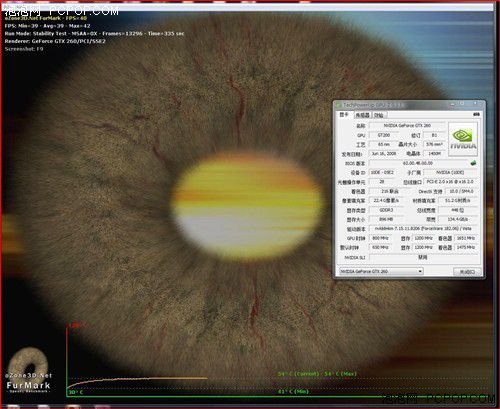The image size is (500, 409).
Task: Click the memory type field GDDR3
Action: pyautogui.click(x=387, y=210)
